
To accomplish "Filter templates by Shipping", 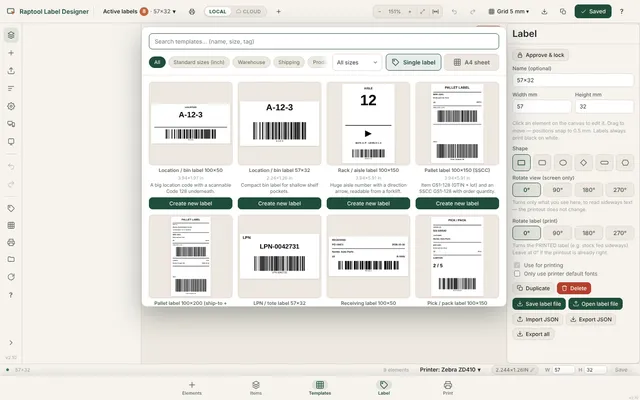I will [x=289, y=62].
